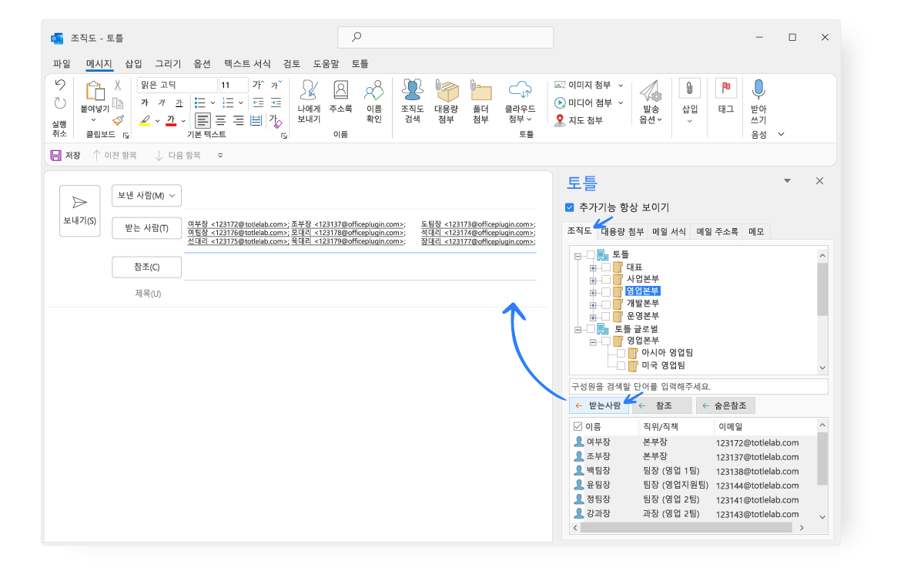Click the Send (보내기) paper plane button

click(79, 210)
